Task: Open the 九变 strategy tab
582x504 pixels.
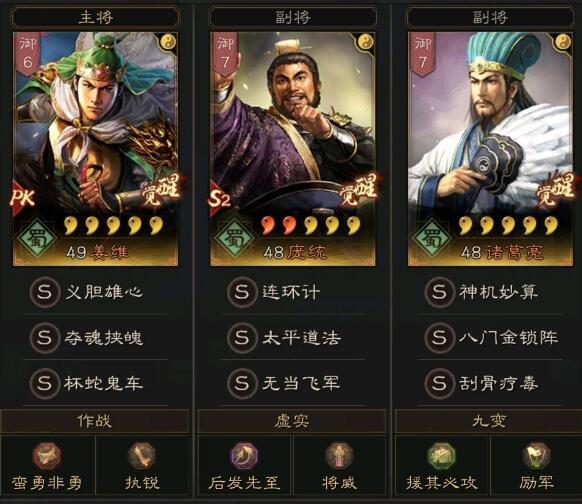Action: pos(489,421)
